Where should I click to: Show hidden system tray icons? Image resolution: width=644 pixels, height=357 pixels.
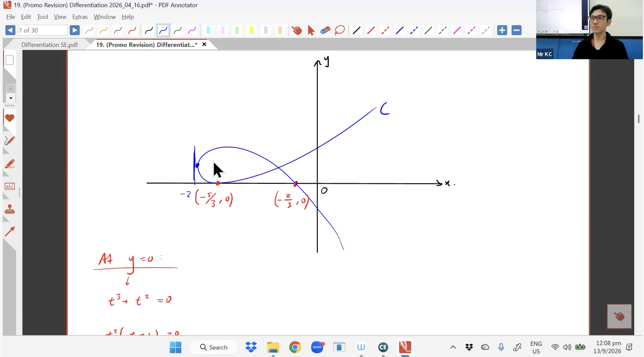point(453,347)
